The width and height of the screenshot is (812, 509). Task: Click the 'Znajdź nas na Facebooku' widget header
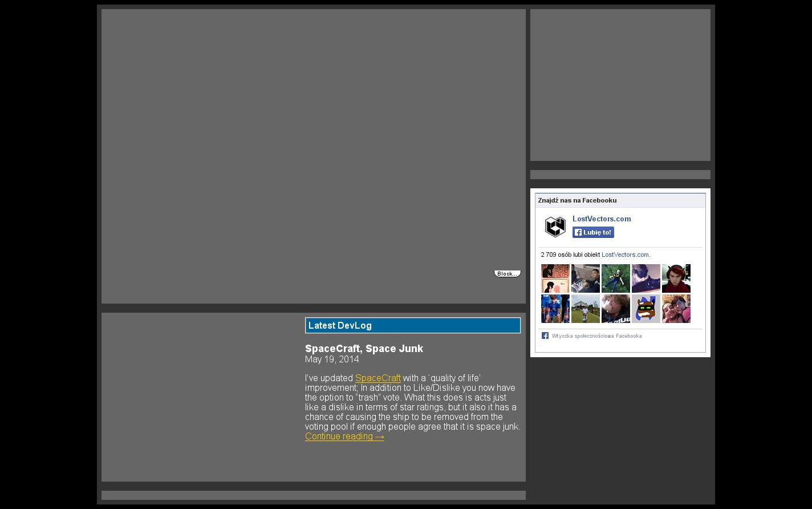point(620,200)
